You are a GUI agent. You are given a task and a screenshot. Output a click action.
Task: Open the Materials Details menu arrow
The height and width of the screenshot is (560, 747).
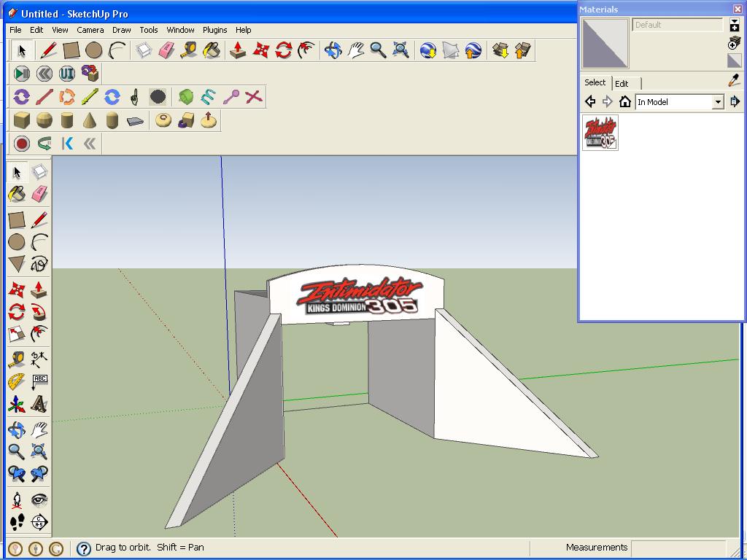735,101
